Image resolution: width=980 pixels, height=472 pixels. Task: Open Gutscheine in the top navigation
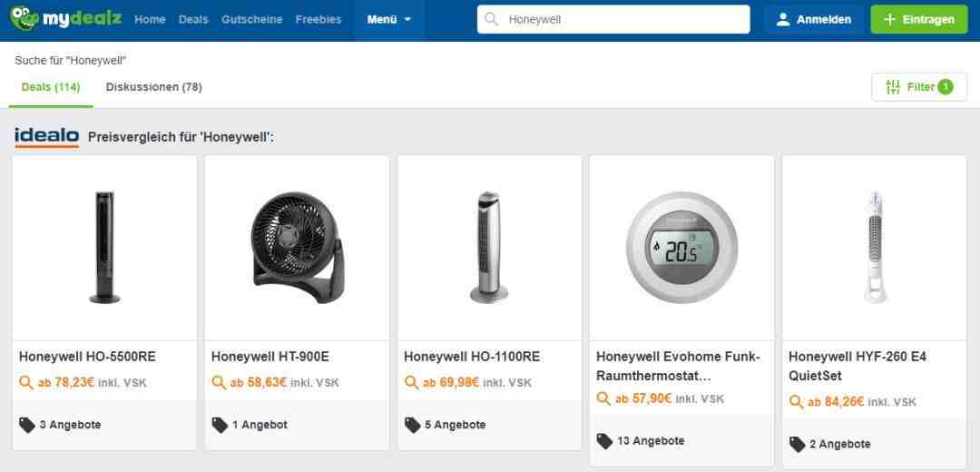[x=251, y=19]
